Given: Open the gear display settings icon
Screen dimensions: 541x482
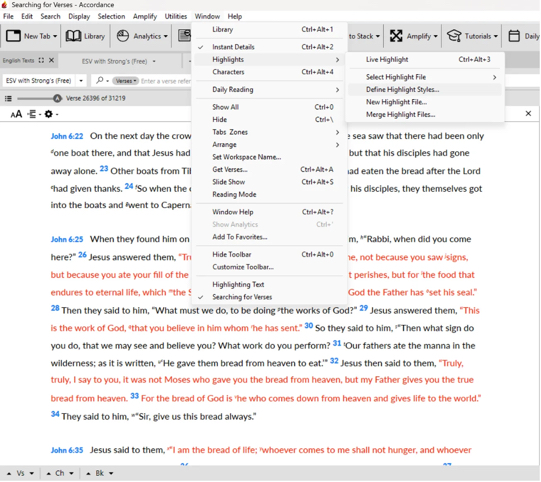Looking at the screenshot, I should (x=49, y=114).
